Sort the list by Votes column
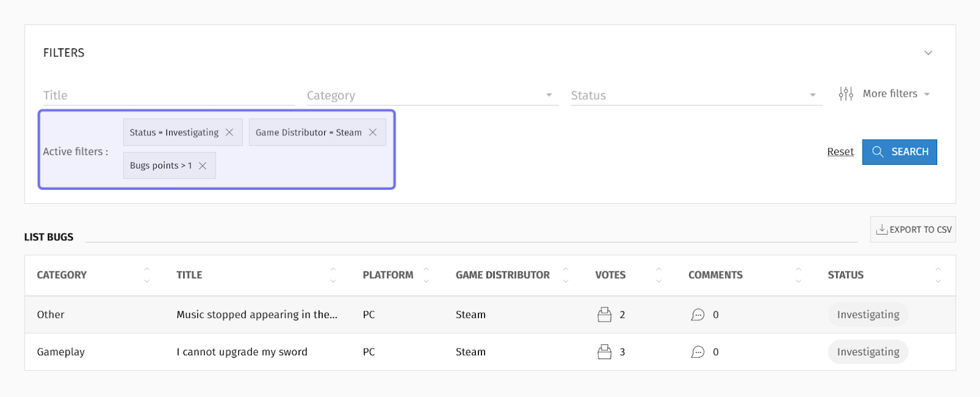980x397 pixels. [x=659, y=275]
